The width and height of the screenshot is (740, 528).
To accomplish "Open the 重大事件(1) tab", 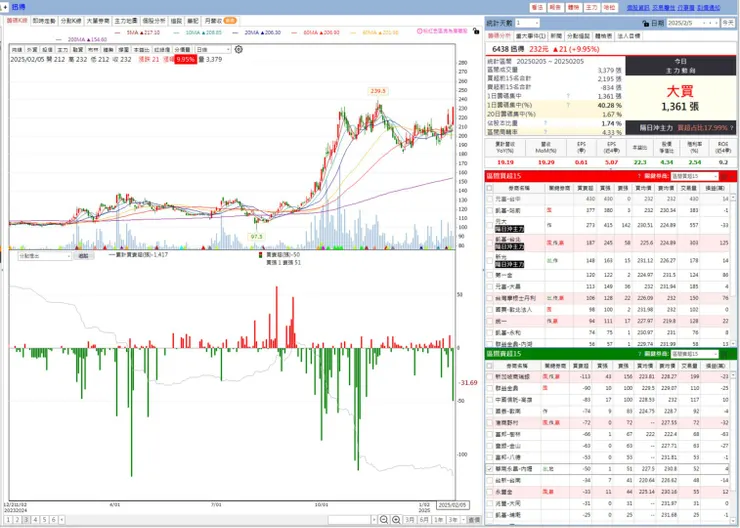I will click(x=530, y=36).
